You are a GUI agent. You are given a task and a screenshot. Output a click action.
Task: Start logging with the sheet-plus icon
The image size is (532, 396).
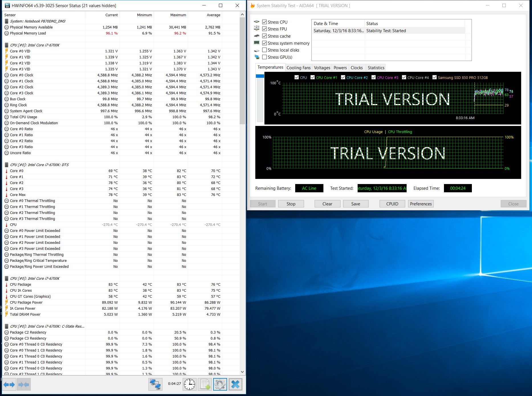coord(205,384)
